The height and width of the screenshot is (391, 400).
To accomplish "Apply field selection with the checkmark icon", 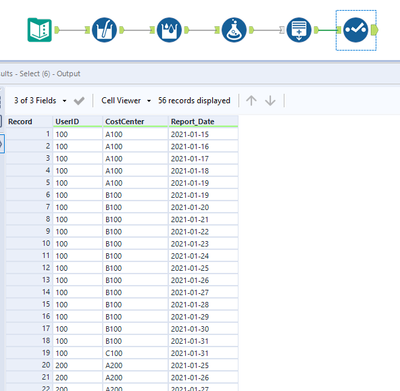I will (79, 101).
